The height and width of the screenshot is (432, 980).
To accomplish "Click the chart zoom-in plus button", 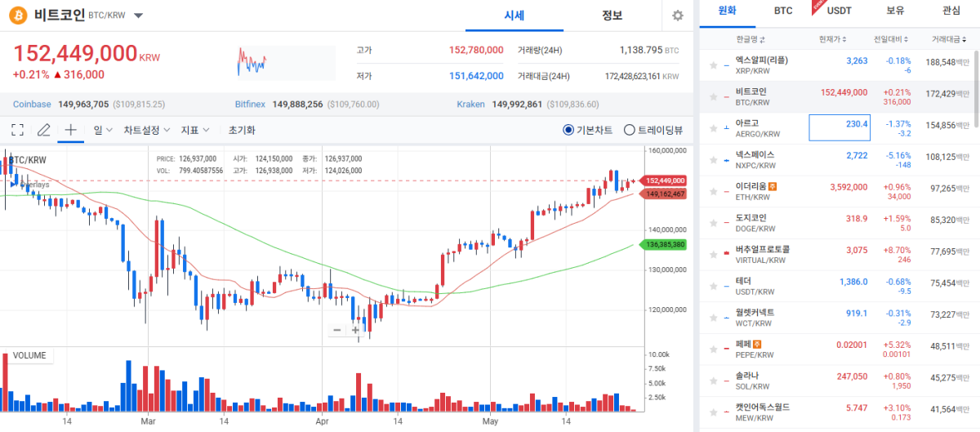I will [355, 330].
